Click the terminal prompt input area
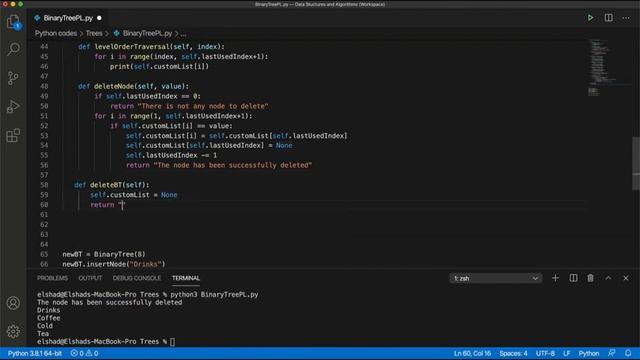Screen dimensions: 640x360 pos(172,342)
